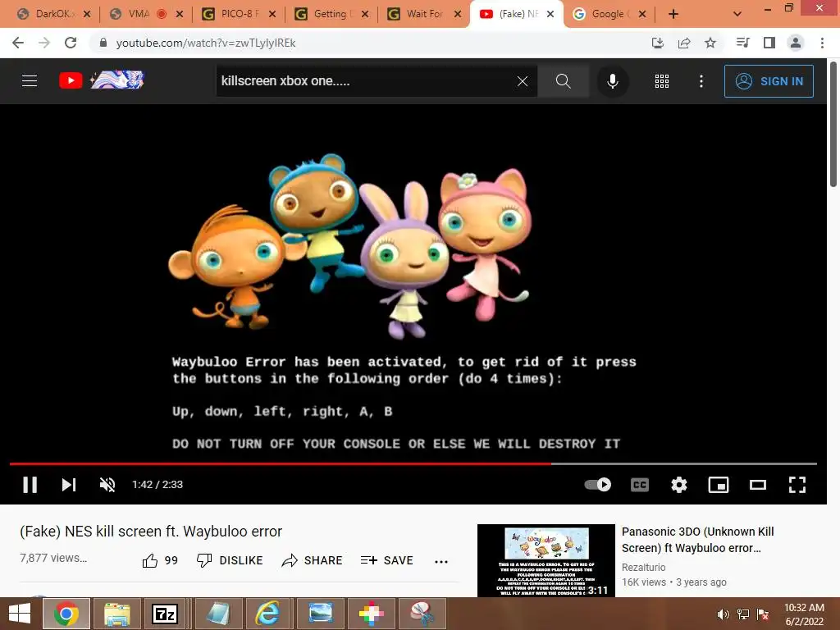The height and width of the screenshot is (630, 840).
Task: Open the tab search chevron
Action: (x=737, y=15)
